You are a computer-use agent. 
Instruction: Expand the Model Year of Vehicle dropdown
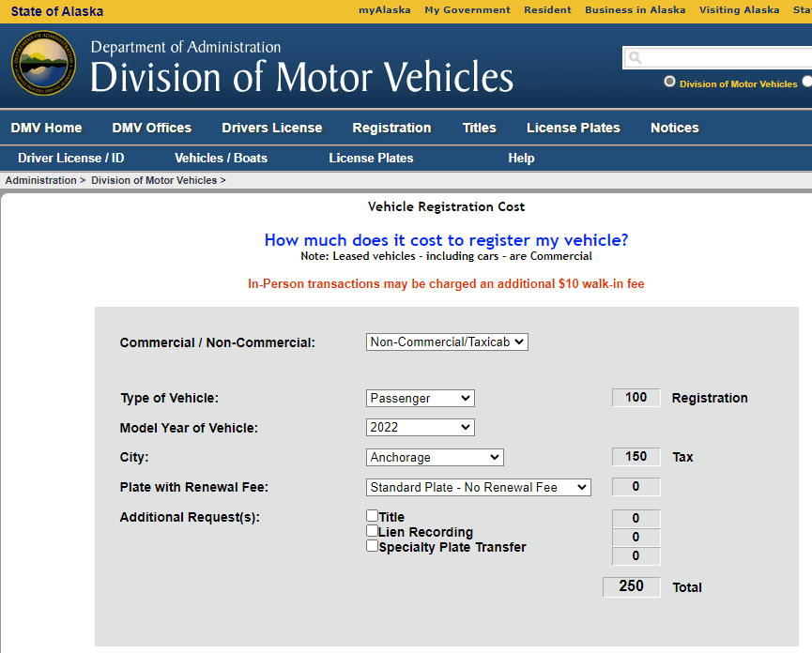pyautogui.click(x=420, y=428)
